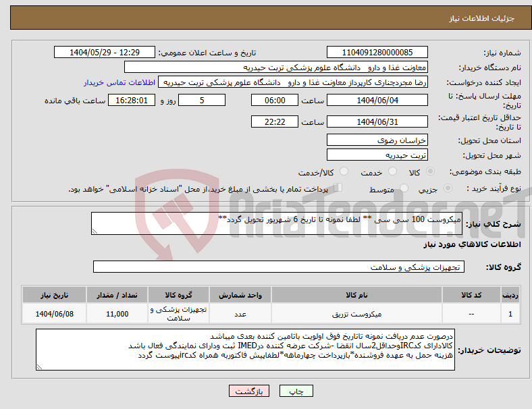532x409 pixels.
Task: Click the ردیف column header
Action: [x=510, y=295]
